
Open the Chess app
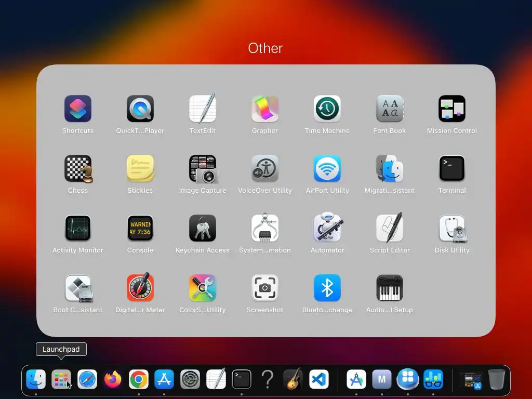pos(78,169)
